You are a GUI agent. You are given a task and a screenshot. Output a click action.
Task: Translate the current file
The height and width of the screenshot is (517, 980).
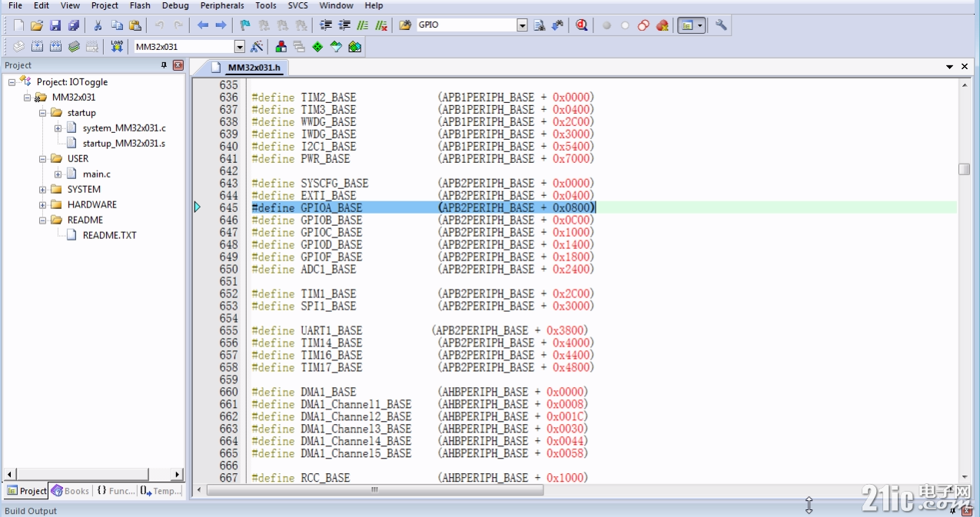coord(18,47)
